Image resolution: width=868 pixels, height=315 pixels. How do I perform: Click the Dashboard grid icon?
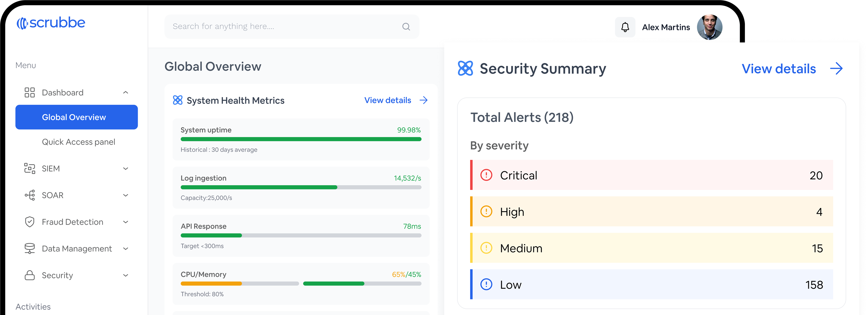[30, 92]
